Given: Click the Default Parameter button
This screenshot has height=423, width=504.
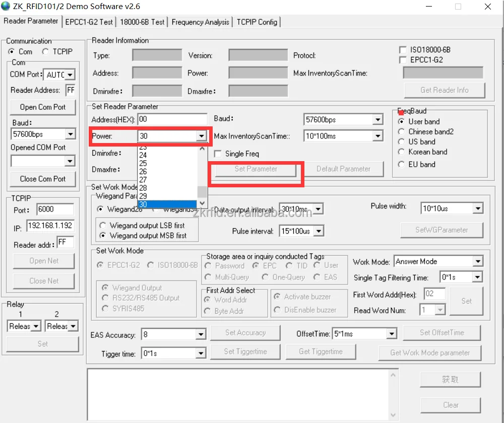Looking at the screenshot, I should pos(343,169).
